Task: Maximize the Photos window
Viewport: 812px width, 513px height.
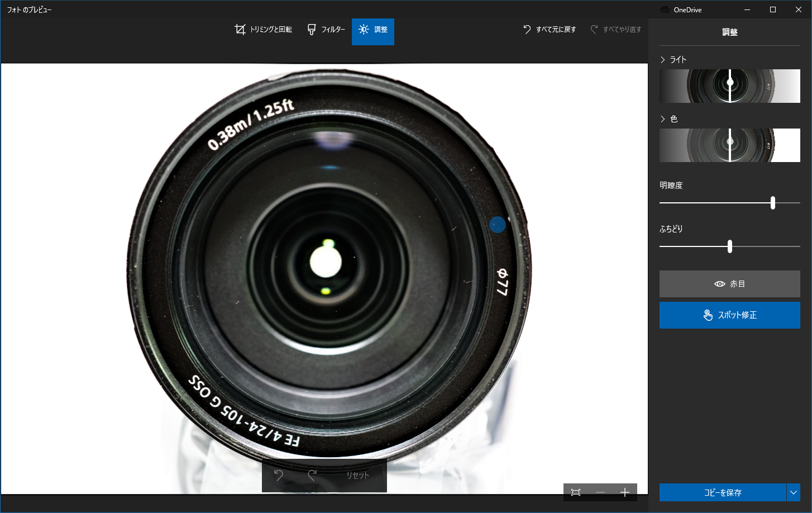Action: (x=773, y=9)
